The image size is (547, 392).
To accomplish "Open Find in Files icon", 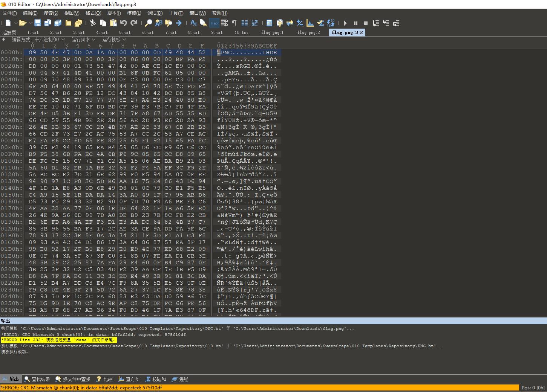I will pyautogui.click(x=169, y=23).
